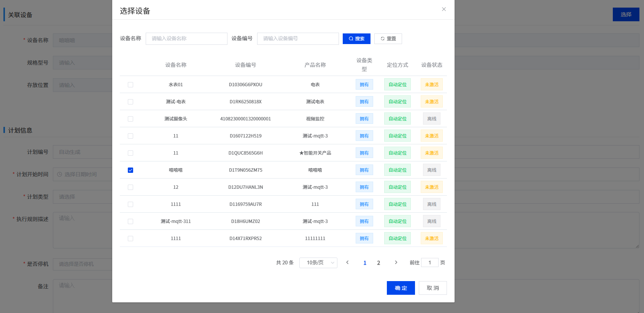Cancel the dialog with 取消 button

click(x=433, y=288)
